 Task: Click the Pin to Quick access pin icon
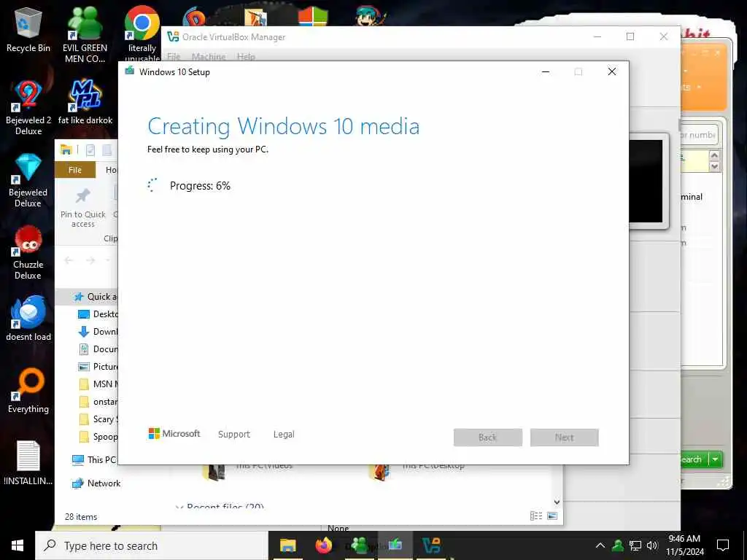click(83, 195)
